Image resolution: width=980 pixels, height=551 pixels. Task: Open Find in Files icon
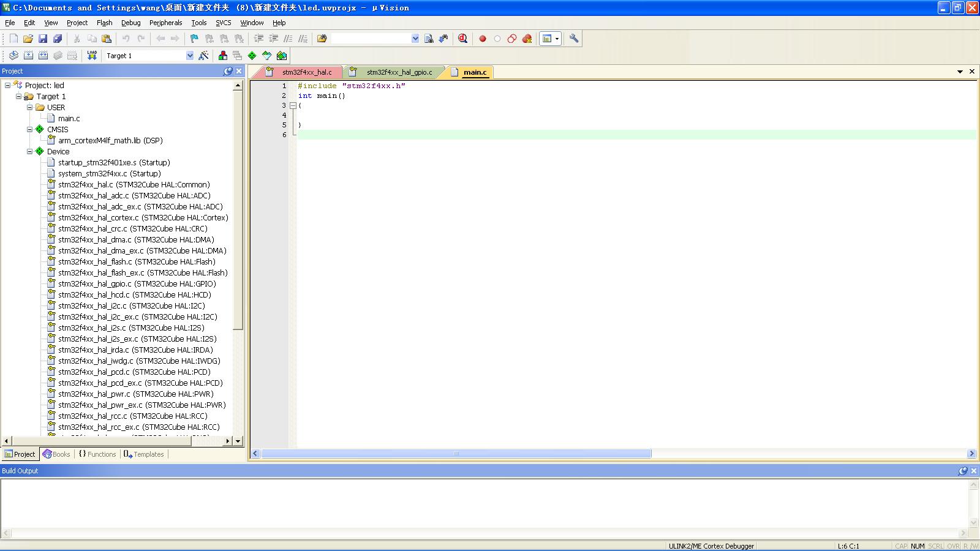point(322,39)
